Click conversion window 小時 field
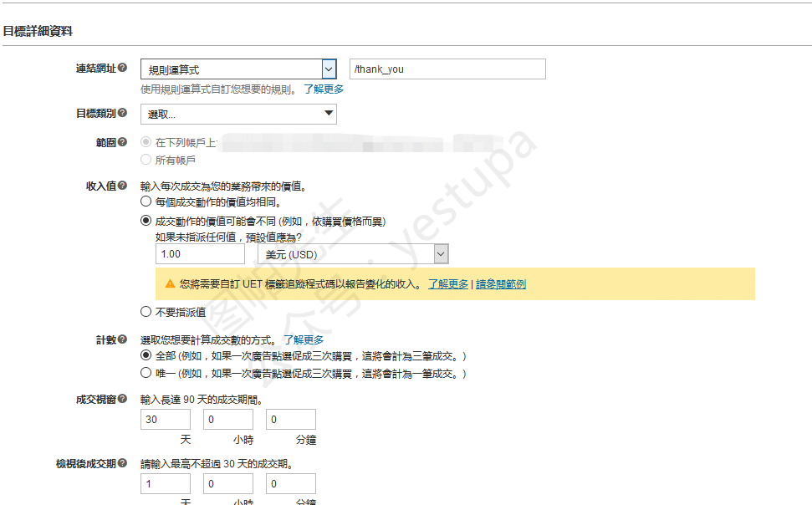The image size is (812, 505). (x=228, y=419)
